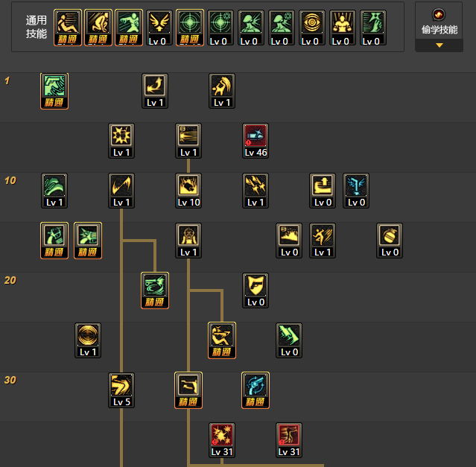This screenshot has height=467, width=476.
Task: Click the blue revolver skill icon marked 精通
Action: (x=256, y=390)
